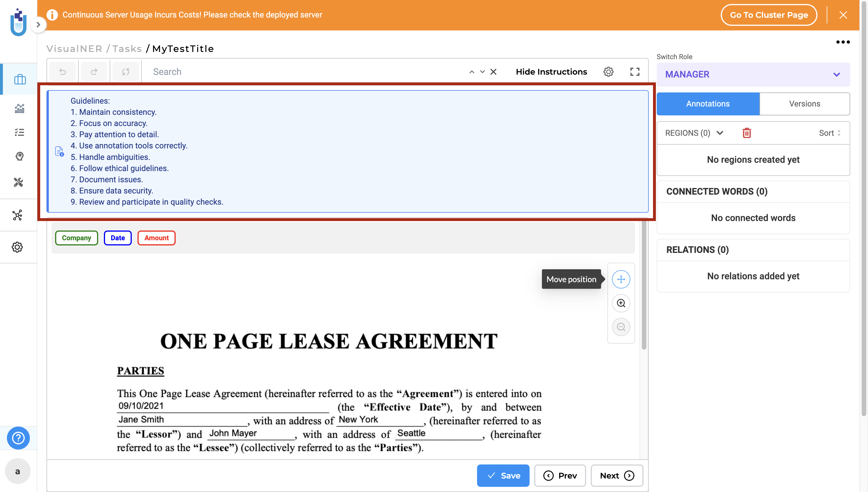
Task: Click the app logo
Action: [18, 22]
